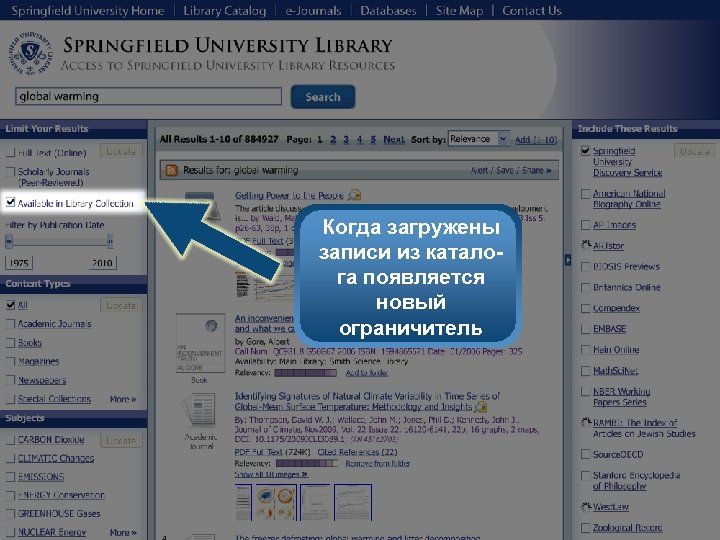Click right handle of publication date slider
Screen dimensions: 720x540
point(110,241)
